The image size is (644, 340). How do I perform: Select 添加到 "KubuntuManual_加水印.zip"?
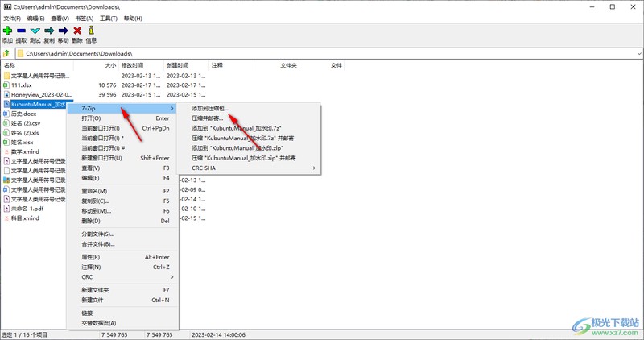point(249,148)
